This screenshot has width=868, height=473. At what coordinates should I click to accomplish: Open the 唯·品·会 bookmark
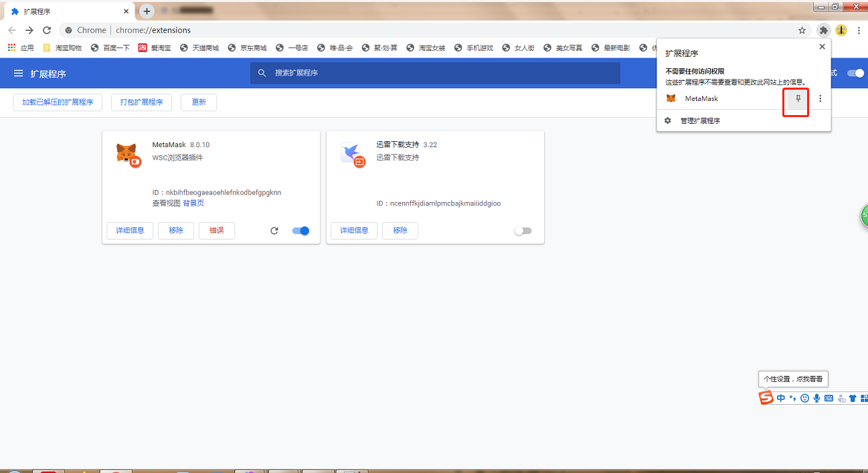[x=335, y=48]
